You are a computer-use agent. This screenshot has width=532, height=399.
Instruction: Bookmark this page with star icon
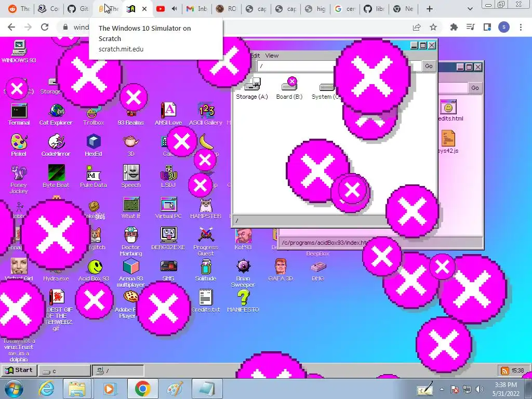pos(433,27)
